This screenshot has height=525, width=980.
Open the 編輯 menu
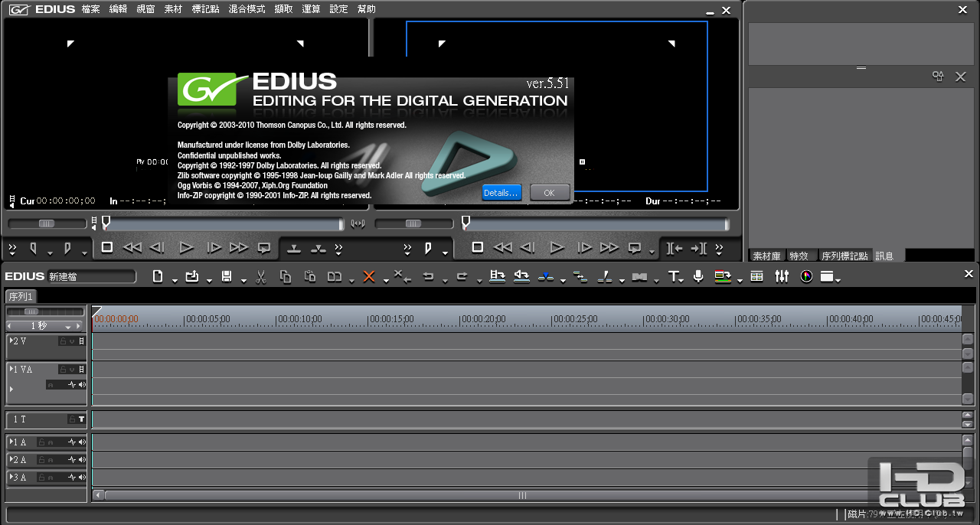point(118,9)
